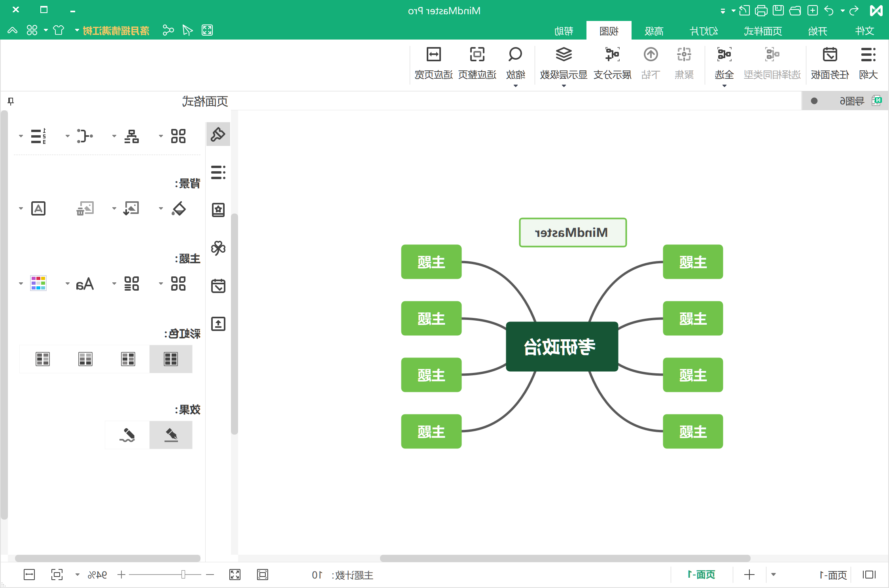The height and width of the screenshot is (588, 889).
Task: Click the background image icon
Action: pyautogui.click(x=131, y=208)
